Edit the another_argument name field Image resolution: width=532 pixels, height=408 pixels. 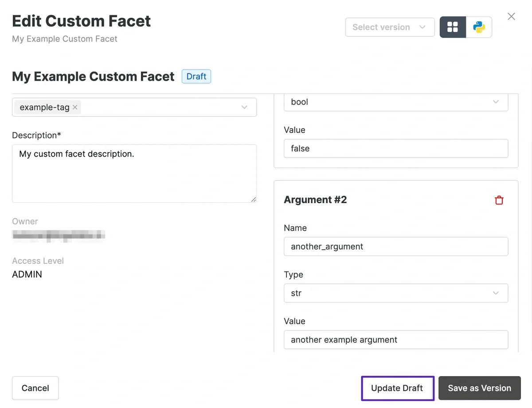(396, 247)
